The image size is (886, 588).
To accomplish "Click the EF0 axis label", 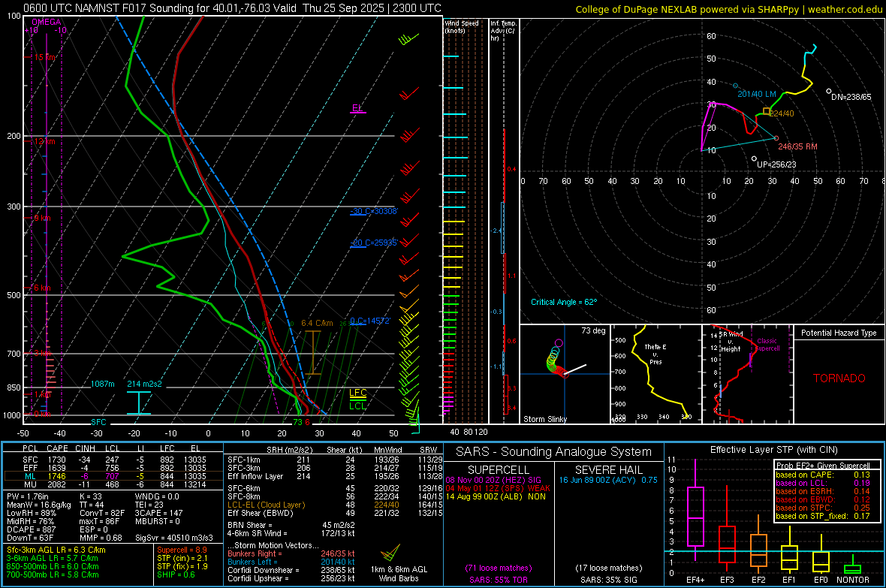I will coord(821,580).
